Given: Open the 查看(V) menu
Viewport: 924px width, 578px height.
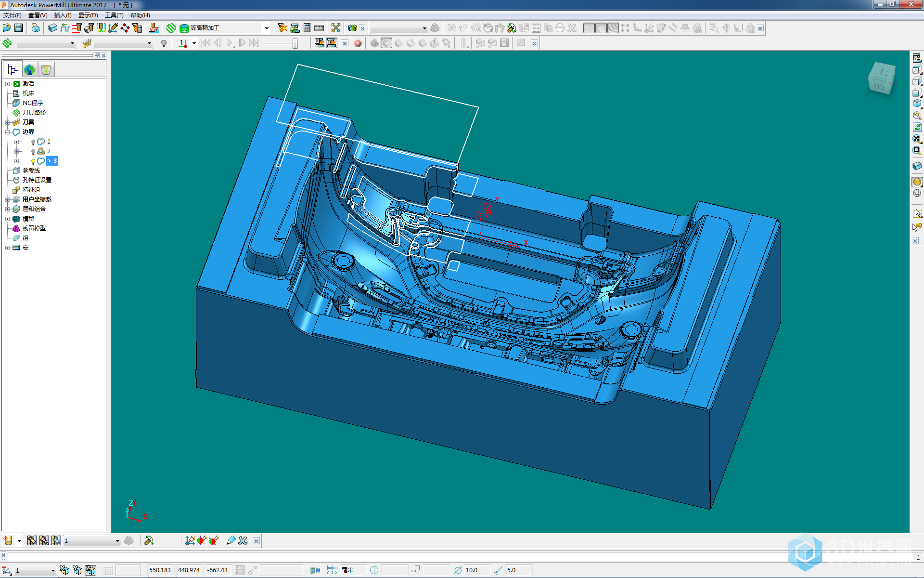Looking at the screenshot, I should [38, 15].
